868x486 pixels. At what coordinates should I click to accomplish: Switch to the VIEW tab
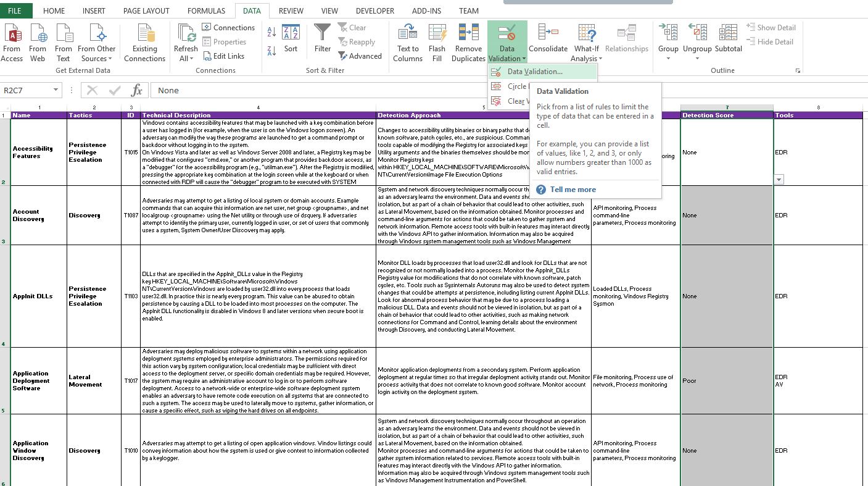click(329, 10)
